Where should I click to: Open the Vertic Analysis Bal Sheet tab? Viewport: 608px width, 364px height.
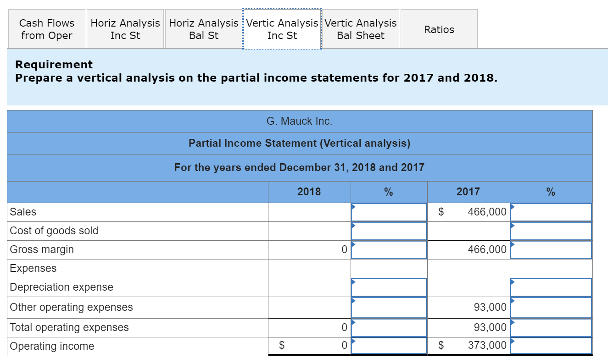(x=361, y=29)
